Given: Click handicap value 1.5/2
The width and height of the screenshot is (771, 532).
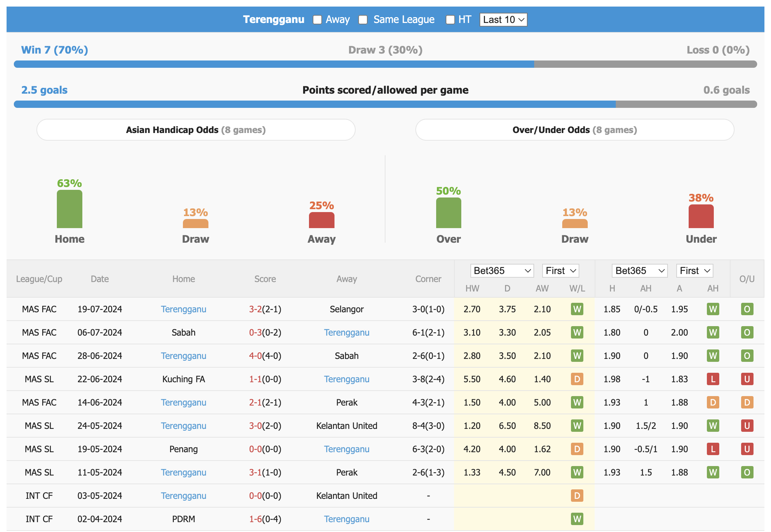Looking at the screenshot, I should pos(646,426).
